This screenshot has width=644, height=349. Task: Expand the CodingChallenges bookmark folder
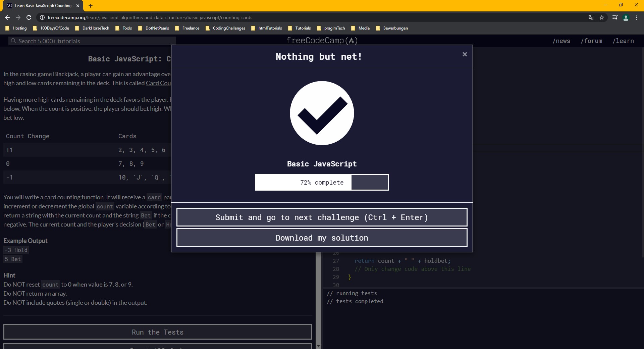point(225,28)
